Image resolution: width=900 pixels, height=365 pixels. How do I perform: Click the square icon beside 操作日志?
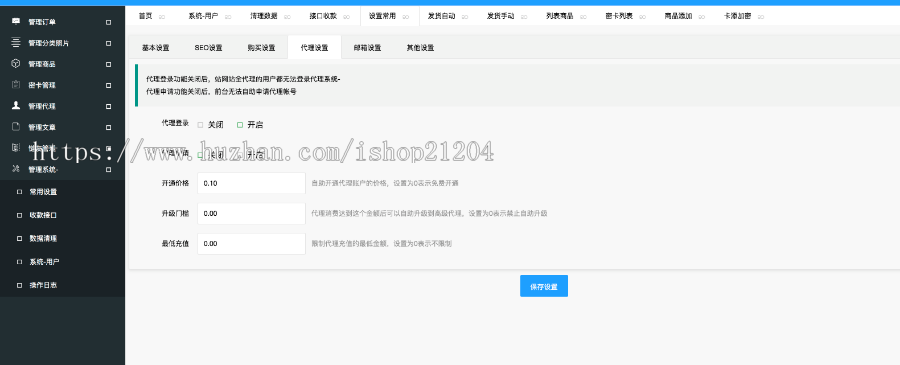point(20,285)
